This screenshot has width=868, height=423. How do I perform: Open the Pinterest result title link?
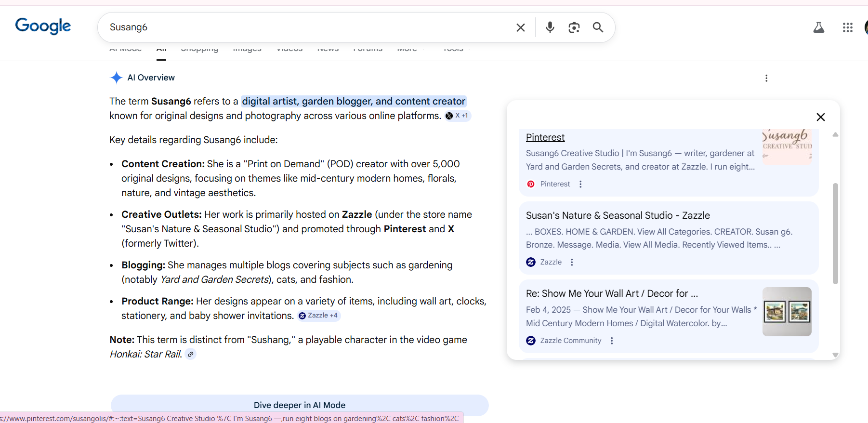(545, 137)
